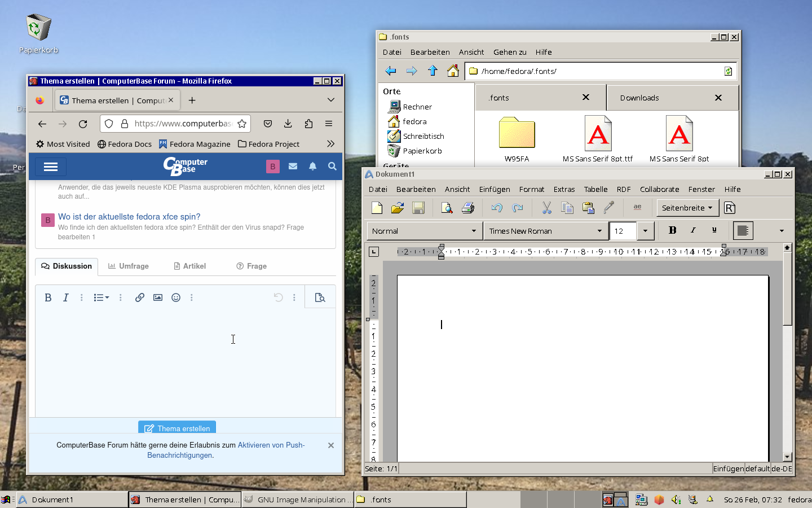
Task: Open a file with the folder icon
Action: click(x=398, y=208)
